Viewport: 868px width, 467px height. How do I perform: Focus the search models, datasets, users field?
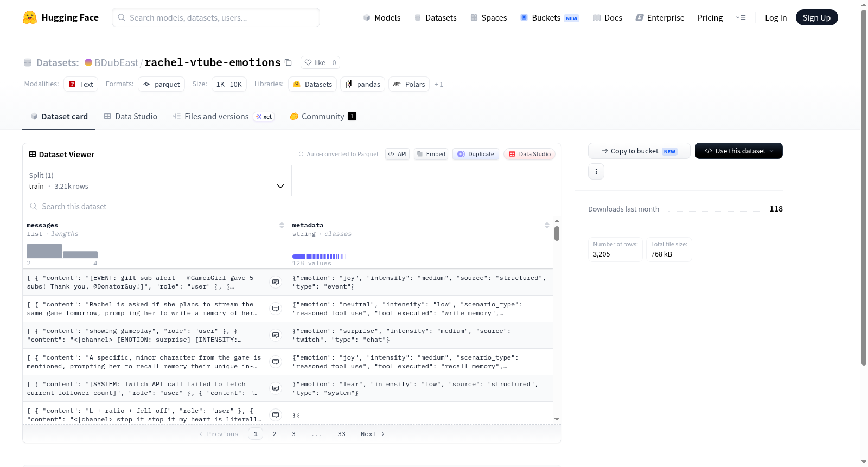coord(216,17)
